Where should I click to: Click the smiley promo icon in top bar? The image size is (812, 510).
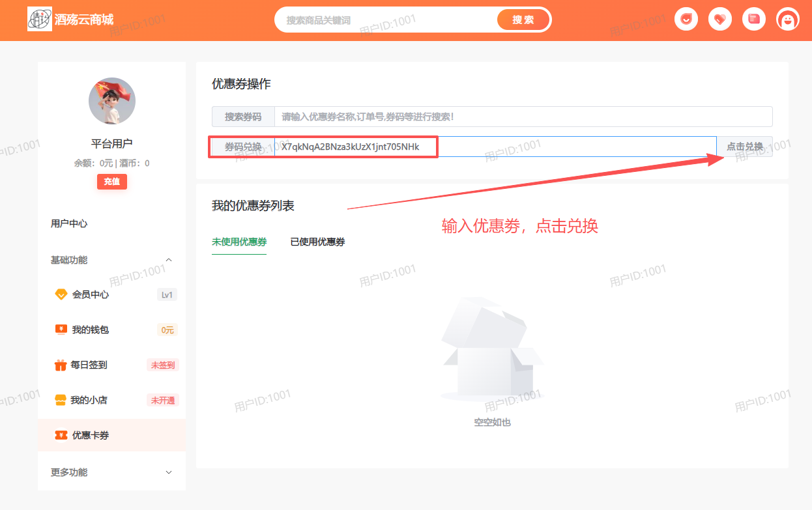pos(686,19)
